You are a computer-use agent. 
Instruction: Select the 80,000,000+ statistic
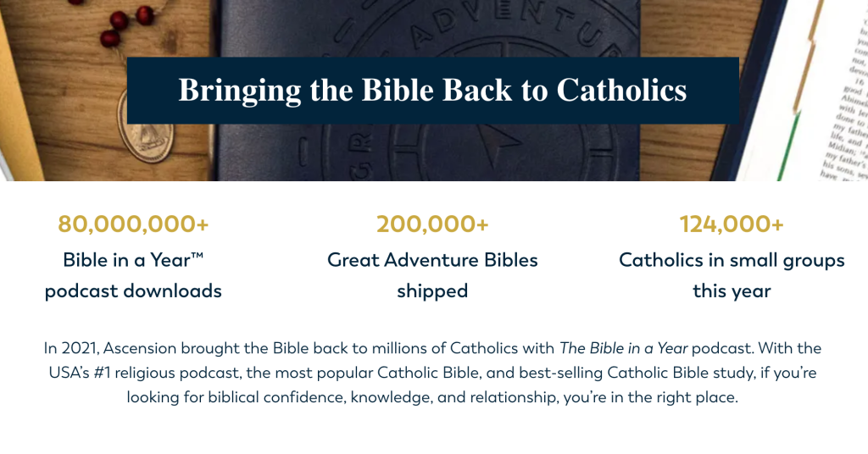pos(133,224)
